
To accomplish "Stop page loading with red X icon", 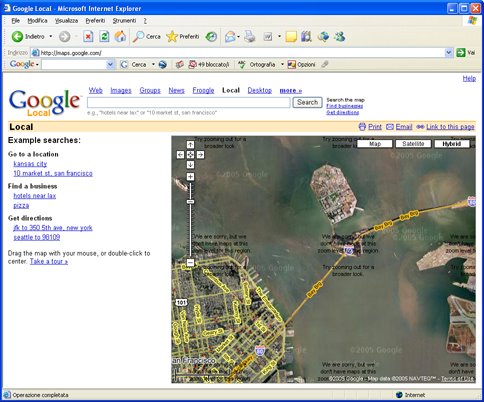I will (x=88, y=36).
